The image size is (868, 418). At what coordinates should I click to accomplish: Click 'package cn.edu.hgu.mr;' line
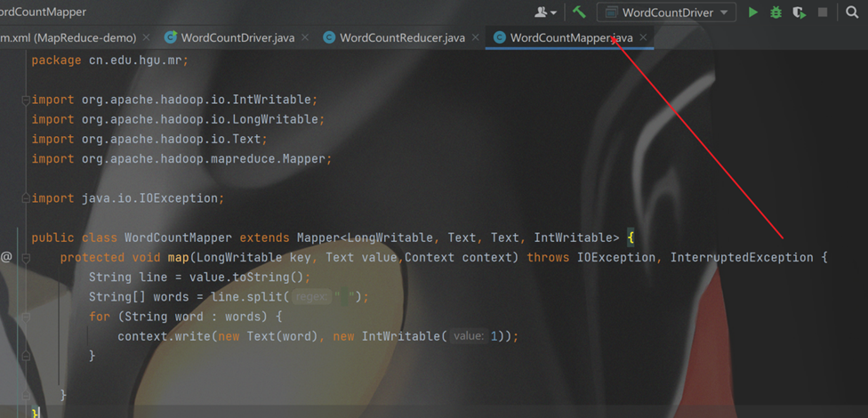[x=110, y=60]
